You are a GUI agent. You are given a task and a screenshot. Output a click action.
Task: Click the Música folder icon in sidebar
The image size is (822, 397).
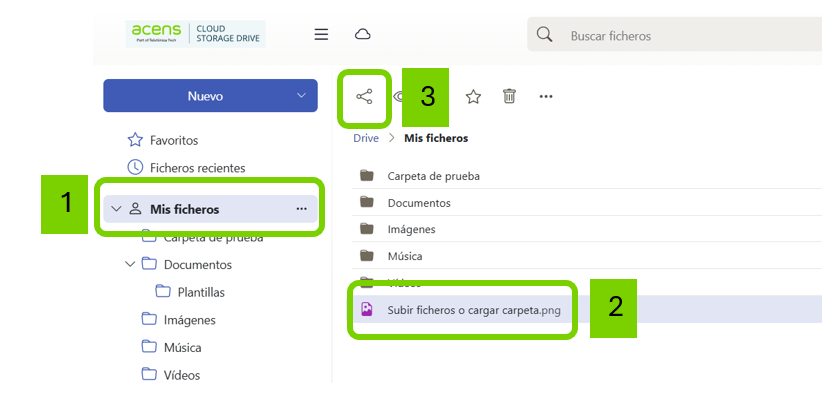click(149, 347)
